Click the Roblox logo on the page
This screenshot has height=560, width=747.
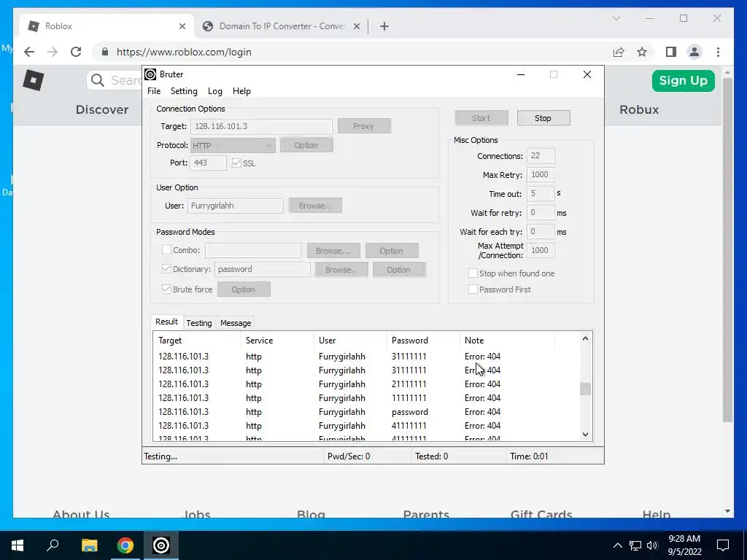(x=34, y=80)
